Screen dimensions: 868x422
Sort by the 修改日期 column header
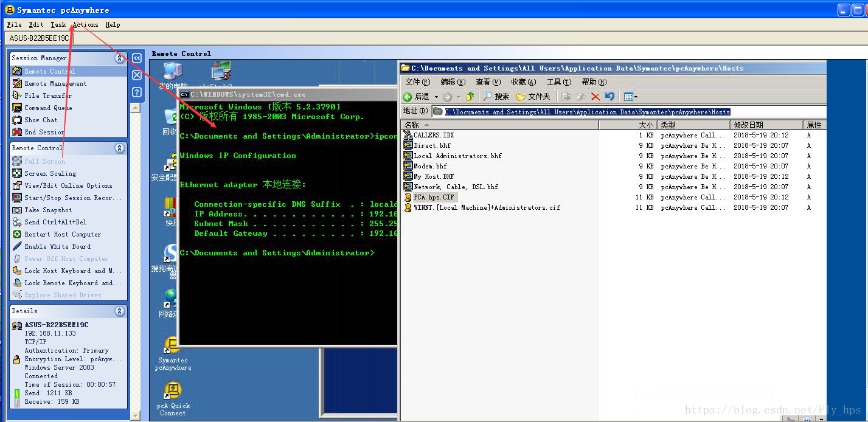(x=766, y=125)
